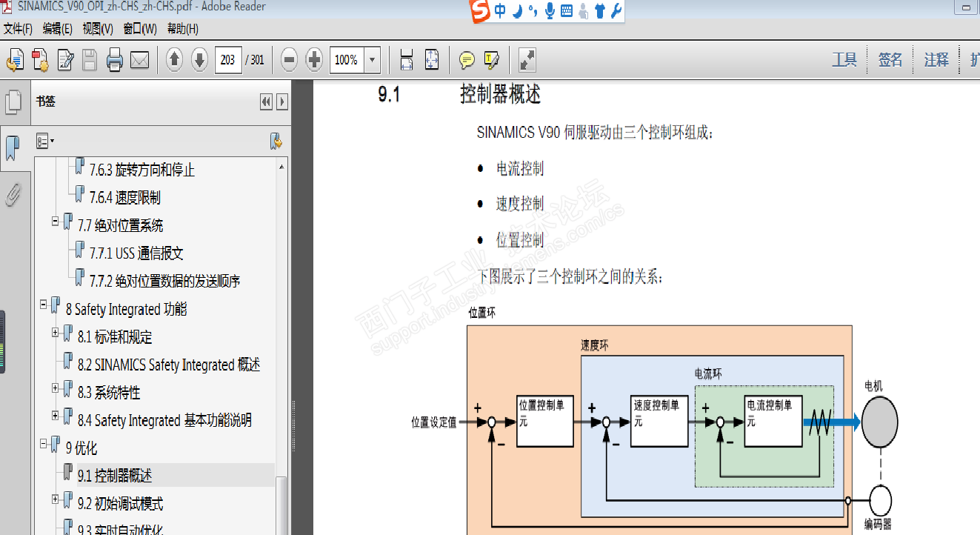Open the 工具 pane
Viewport: 980px width, 535px height.
844,60
